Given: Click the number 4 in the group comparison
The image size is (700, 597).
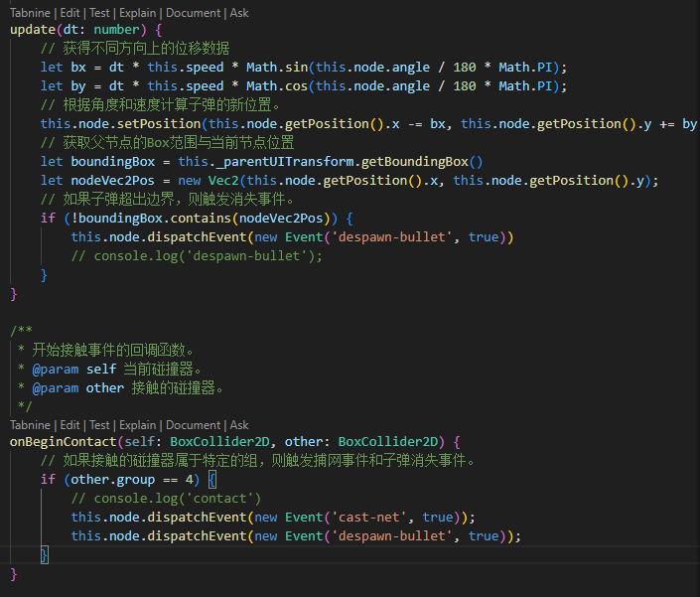Looking at the screenshot, I should click(190, 480).
